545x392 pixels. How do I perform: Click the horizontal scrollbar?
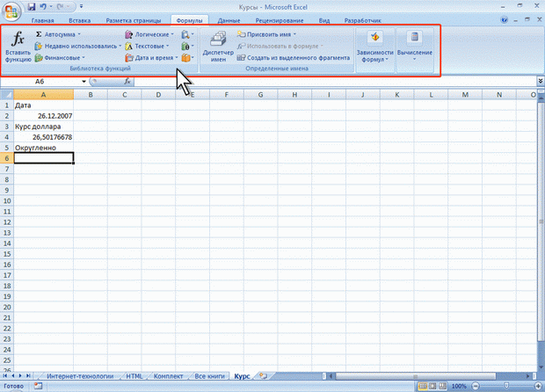coord(416,376)
